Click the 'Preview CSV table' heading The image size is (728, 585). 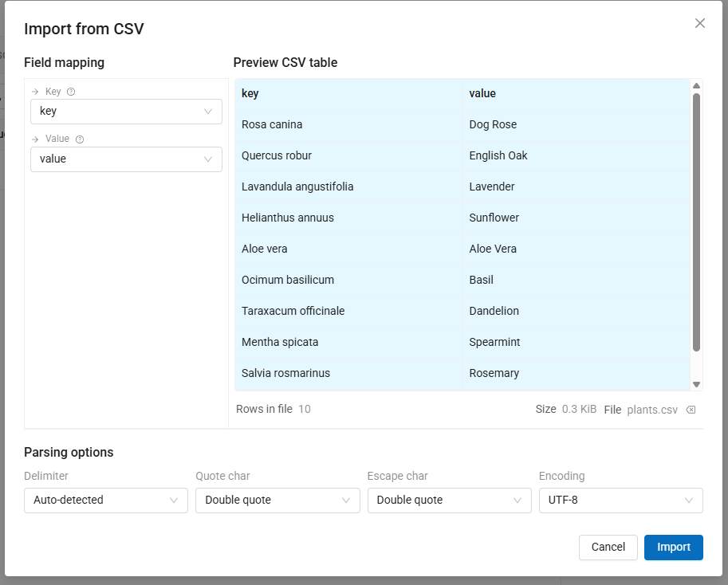point(285,63)
